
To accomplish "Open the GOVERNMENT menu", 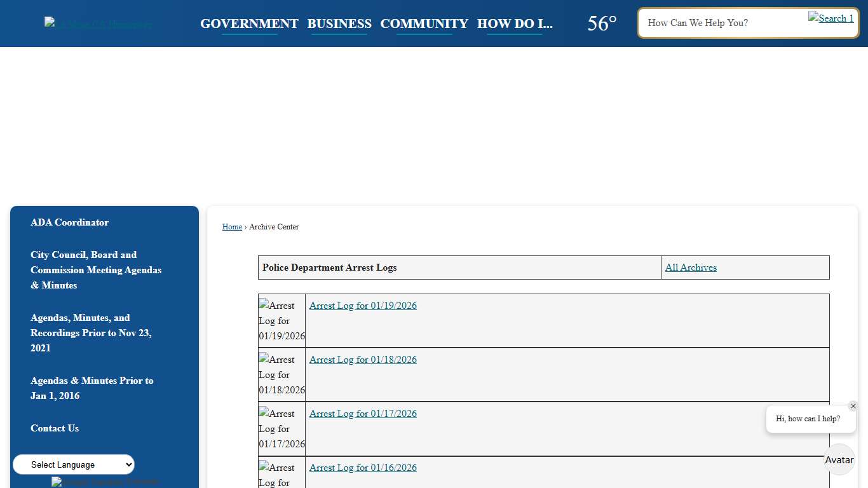I will (x=249, y=24).
